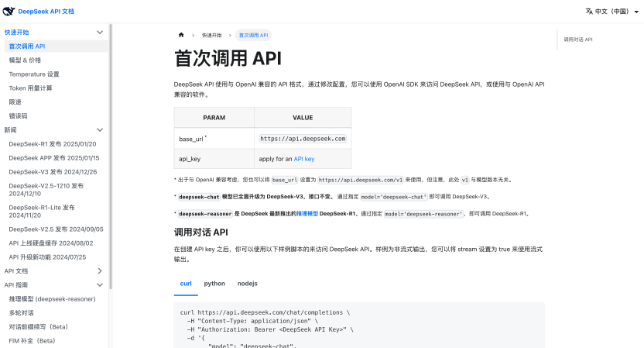Switch to the nodejs code tab
Image resolution: width=644 pixels, height=348 pixels.
[248, 284]
